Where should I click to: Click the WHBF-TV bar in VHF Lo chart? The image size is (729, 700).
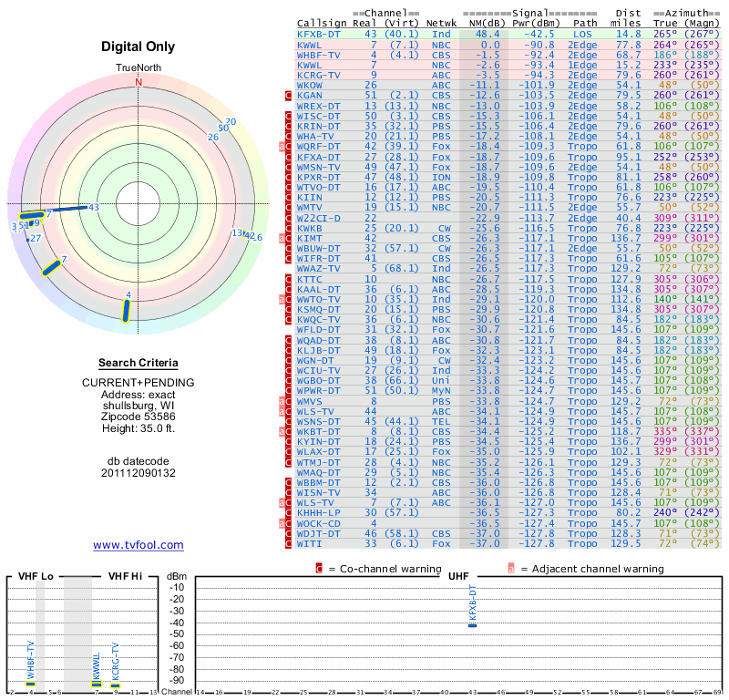click(x=30, y=684)
